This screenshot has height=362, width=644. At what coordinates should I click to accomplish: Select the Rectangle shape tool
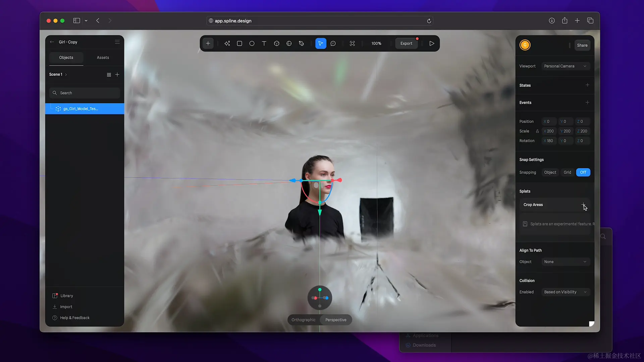tap(239, 44)
